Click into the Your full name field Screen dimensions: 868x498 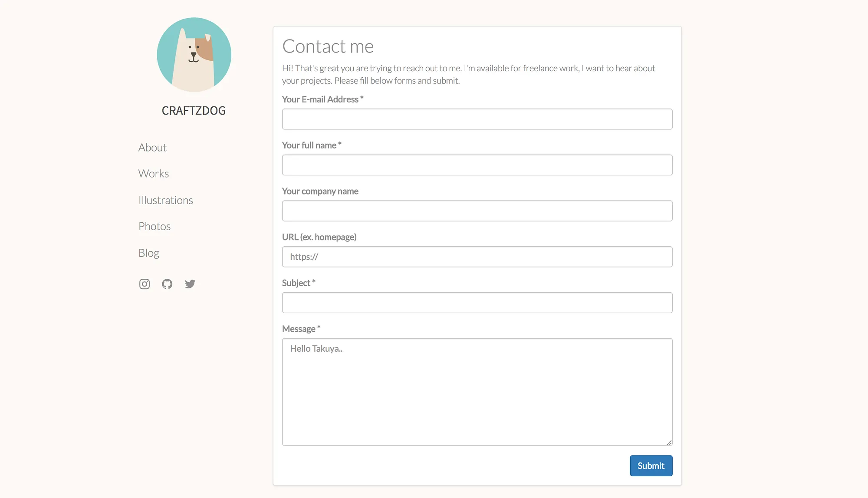pos(477,165)
